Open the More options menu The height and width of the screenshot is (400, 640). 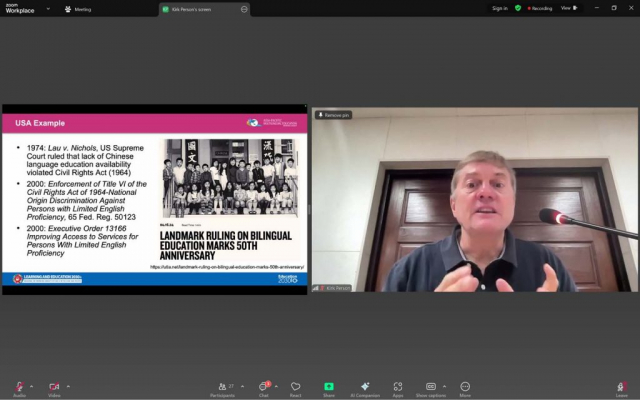[x=465, y=387]
